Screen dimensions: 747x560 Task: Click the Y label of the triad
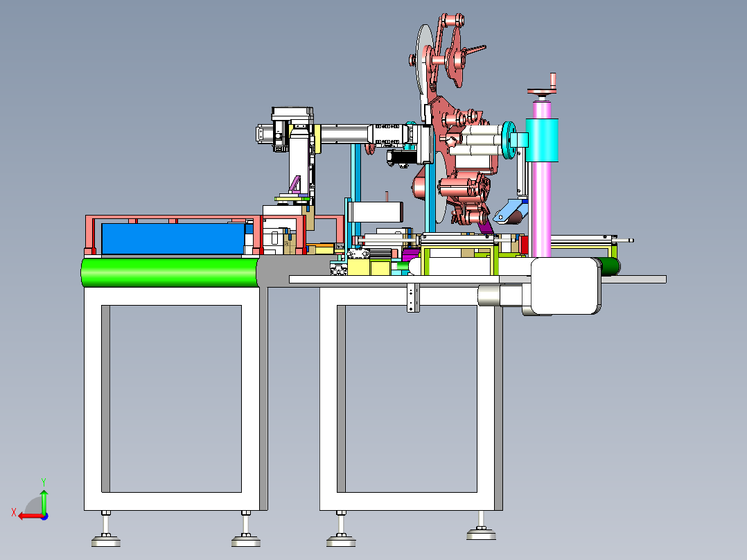[44, 482]
